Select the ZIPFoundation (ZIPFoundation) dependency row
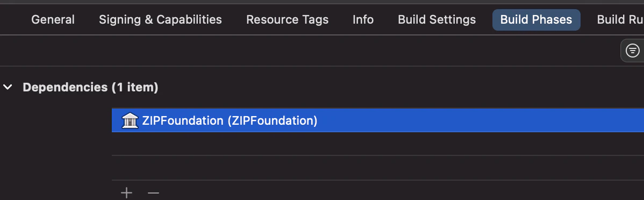The image size is (644, 200). coord(378,121)
